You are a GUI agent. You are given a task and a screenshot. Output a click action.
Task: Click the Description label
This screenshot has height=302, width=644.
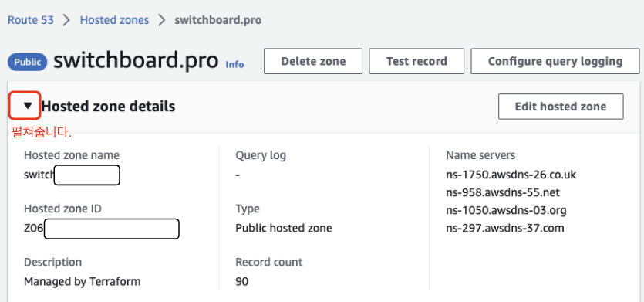click(x=52, y=262)
